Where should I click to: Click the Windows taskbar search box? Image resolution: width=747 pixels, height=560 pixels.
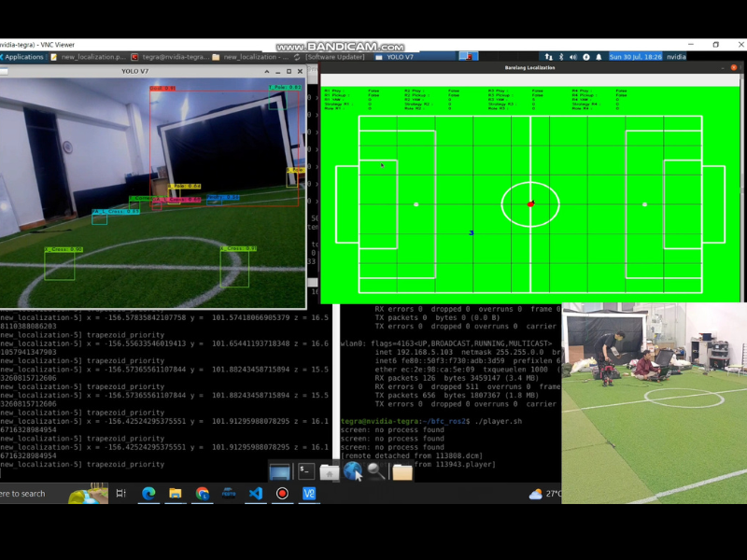click(x=37, y=494)
